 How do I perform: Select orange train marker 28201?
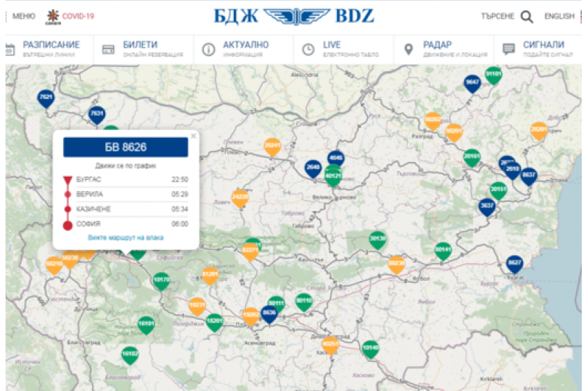539,129
